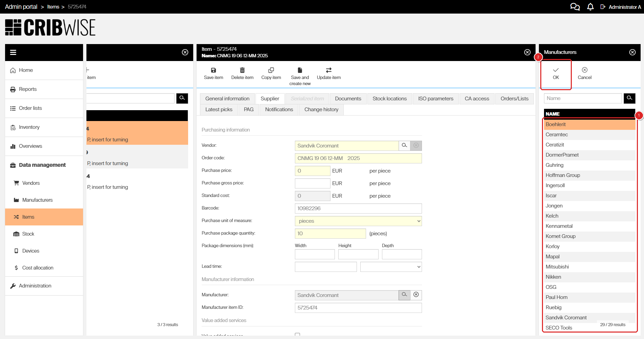Open the chat messages icon
The width and height of the screenshot is (644, 339).
click(575, 7)
